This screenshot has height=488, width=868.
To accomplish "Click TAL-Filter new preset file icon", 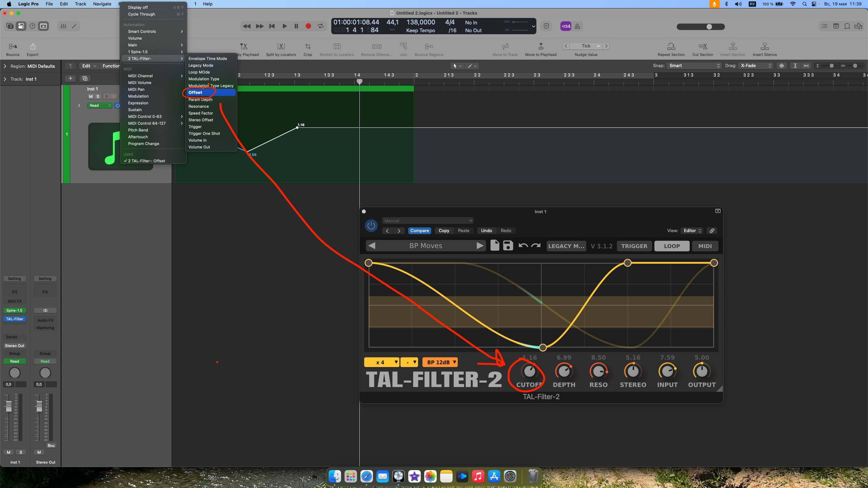I will coord(495,245).
